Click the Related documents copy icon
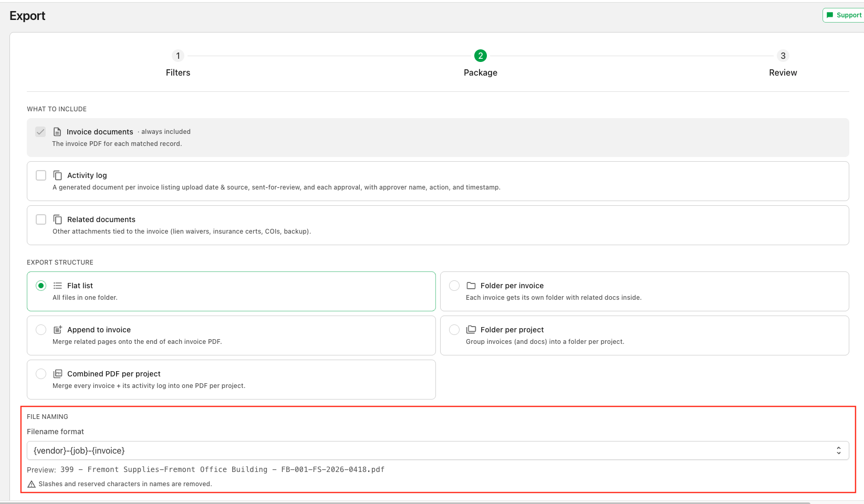The image size is (864, 504). pyautogui.click(x=58, y=219)
